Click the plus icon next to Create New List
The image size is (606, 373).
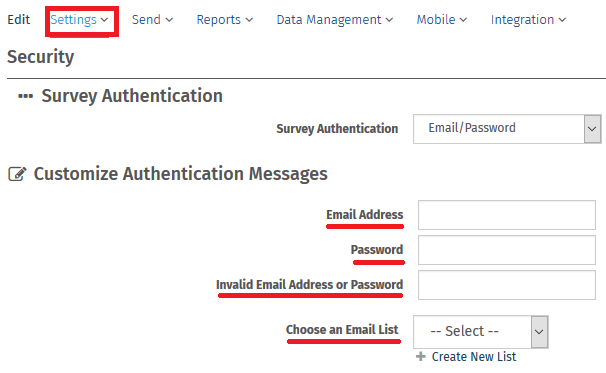click(x=421, y=356)
